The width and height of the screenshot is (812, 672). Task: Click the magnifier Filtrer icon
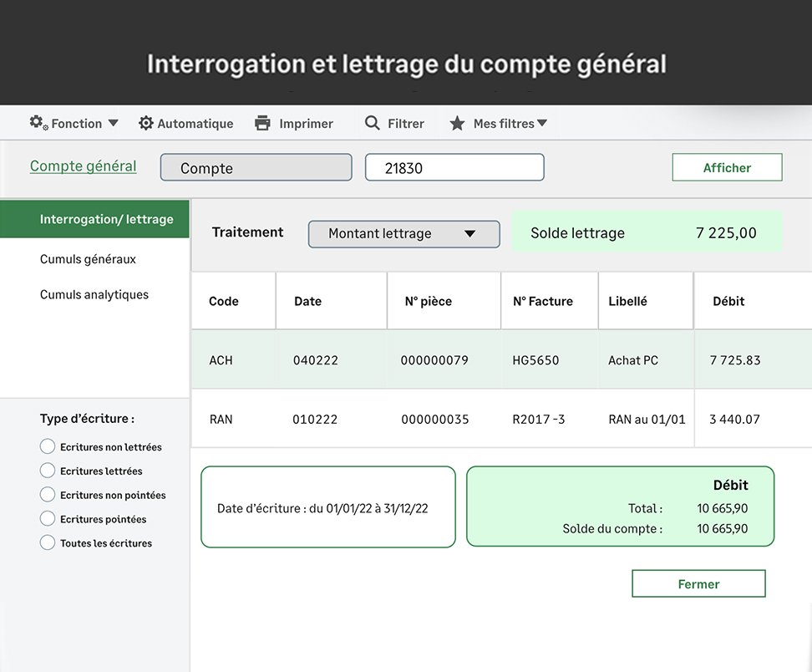point(373,123)
